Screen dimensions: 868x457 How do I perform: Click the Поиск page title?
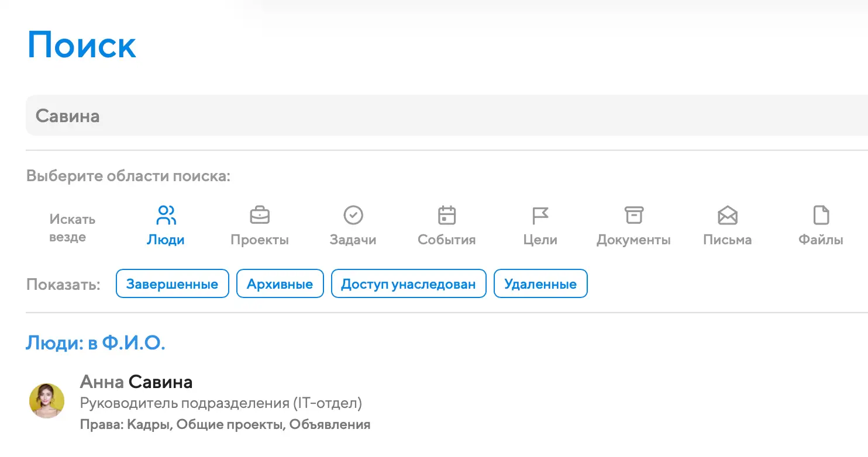(x=82, y=45)
